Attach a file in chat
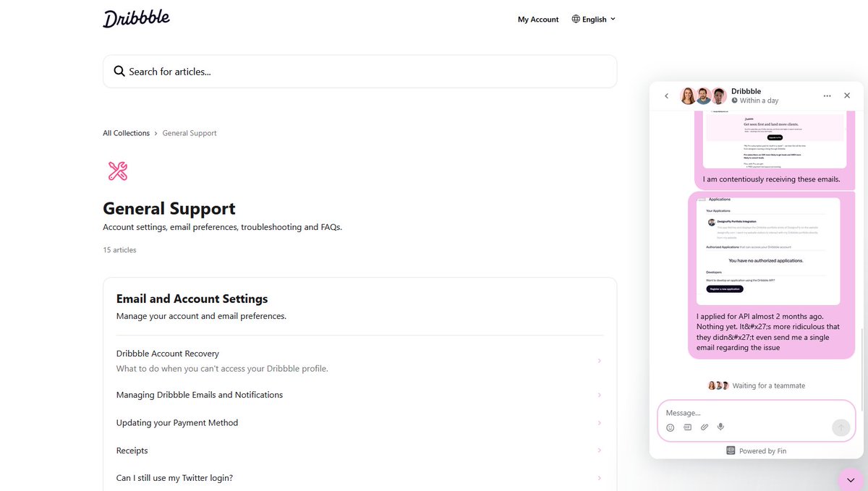868x491 pixels. (x=705, y=427)
